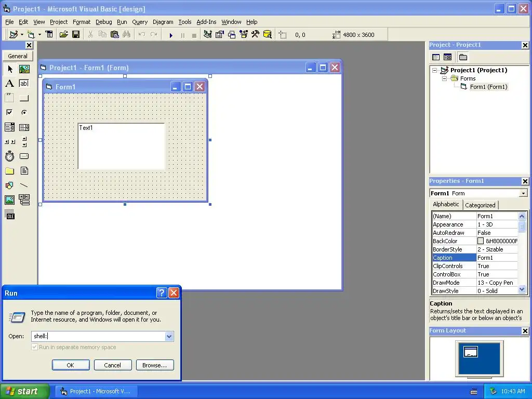
Task: Click the Project1 - Microsoft V... taskbar button
Action: (96, 391)
